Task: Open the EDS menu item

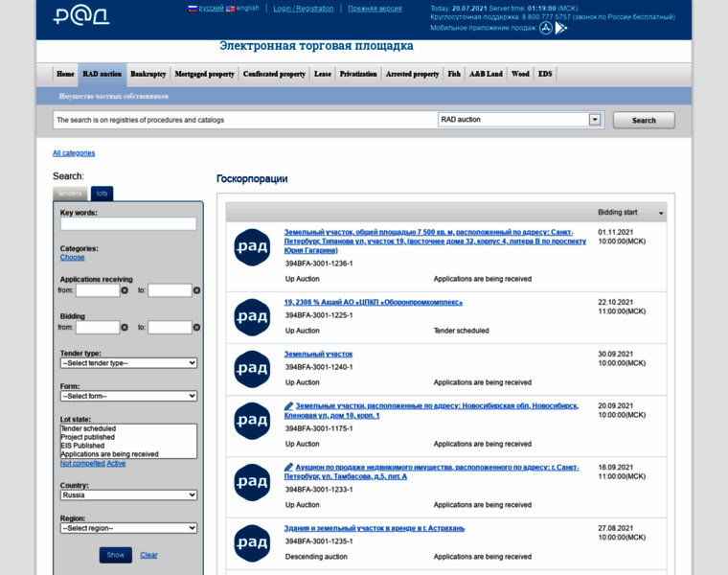Action: (x=545, y=74)
